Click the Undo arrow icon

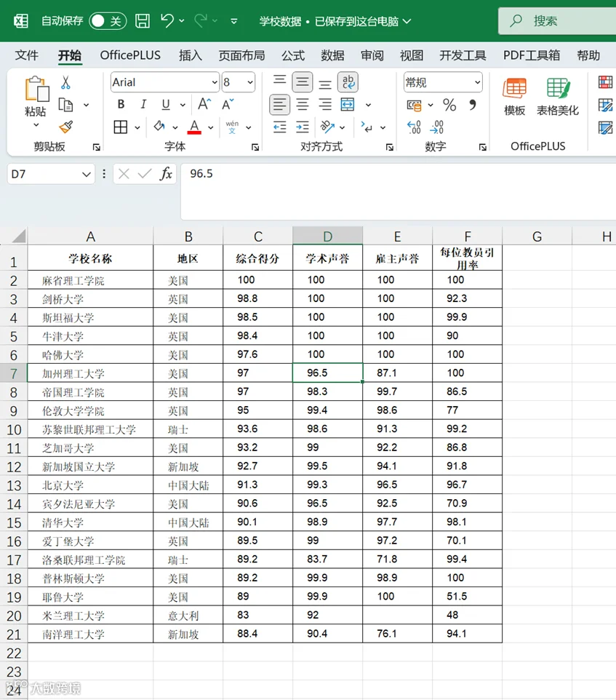tap(167, 20)
